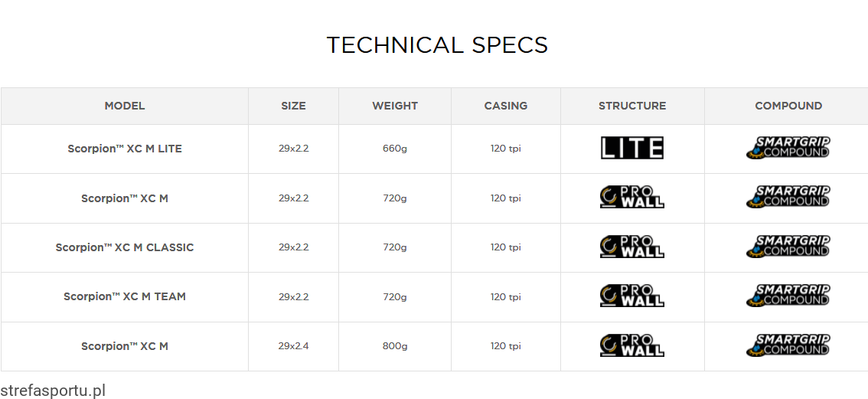
Task: Click SmartGrip logo in XC M TEAM row
Action: [x=788, y=296]
